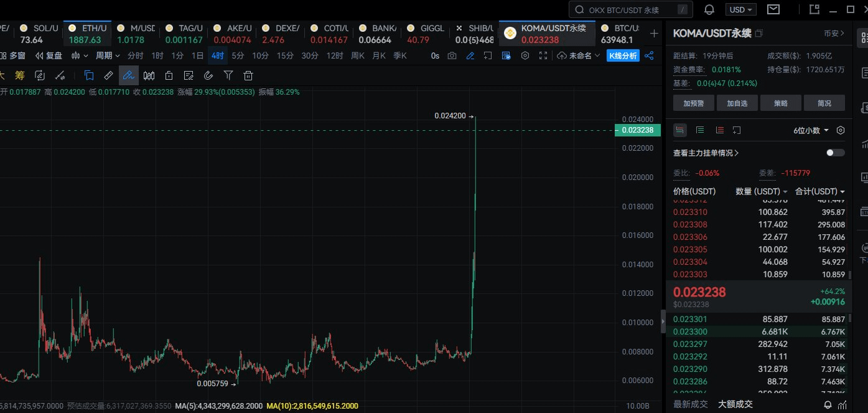The height and width of the screenshot is (413, 868).
Task: Open the mail envelope icon
Action: click(x=773, y=9)
